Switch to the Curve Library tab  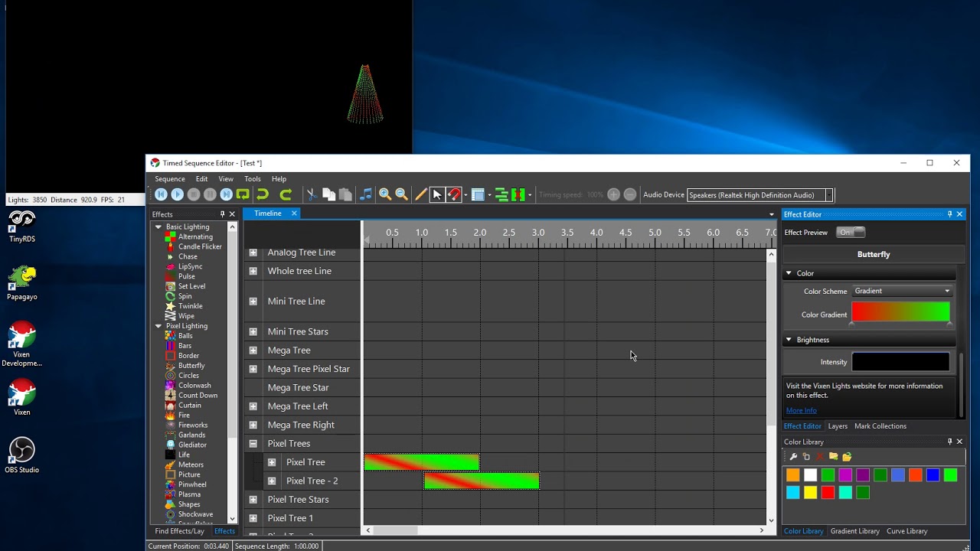coord(906,531)
